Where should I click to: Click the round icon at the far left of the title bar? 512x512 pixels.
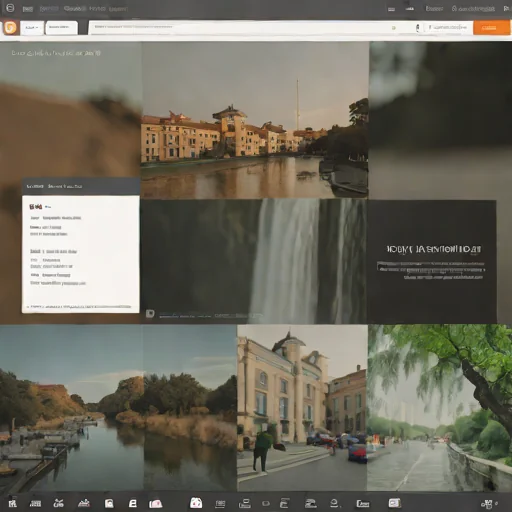tap(10, 8)
